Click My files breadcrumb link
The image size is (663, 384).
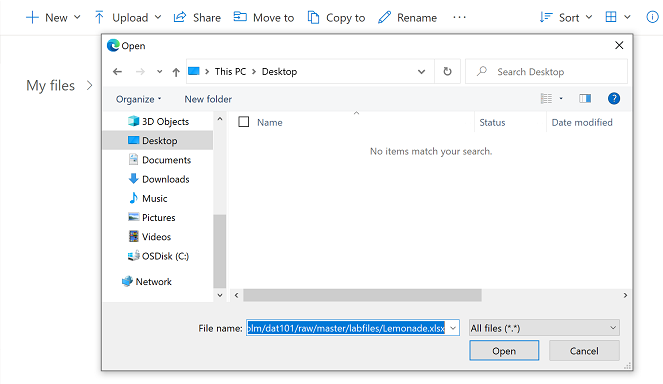coord(50,85)
